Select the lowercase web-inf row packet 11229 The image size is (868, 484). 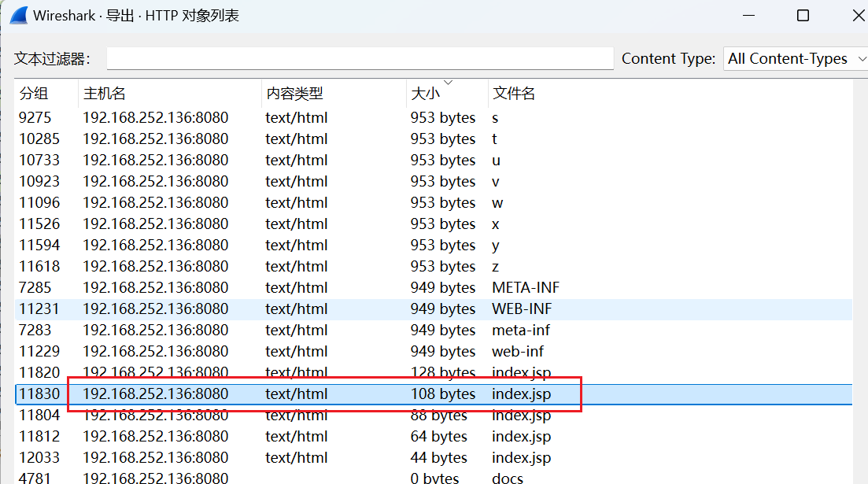315,351
